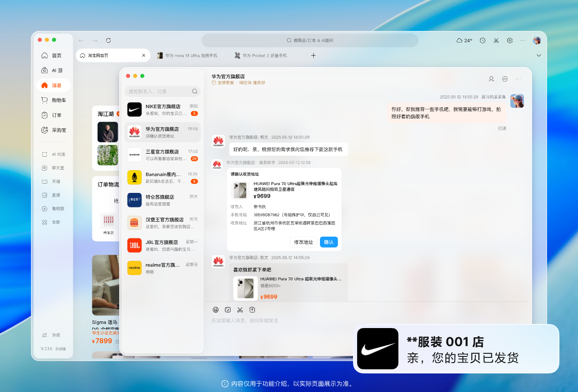Click the file upload icon in chat toolbar
Viewport: 578px width, 392px height.
point(252,309)
